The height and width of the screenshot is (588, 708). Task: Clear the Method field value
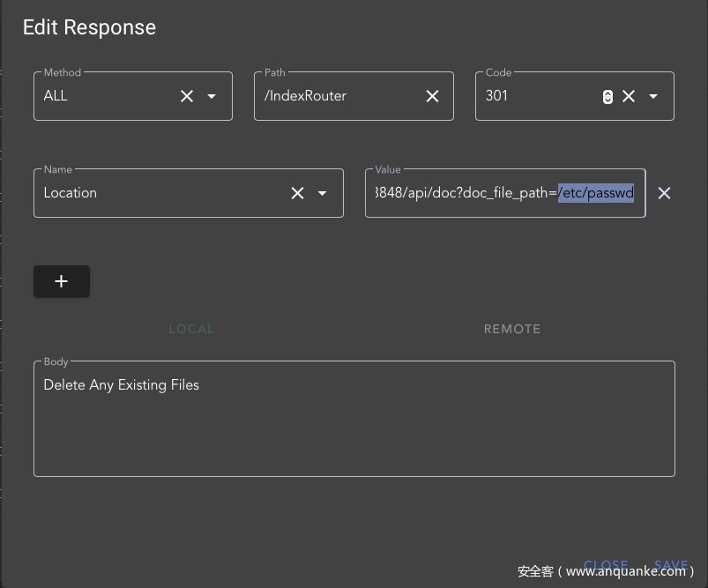[187, 96]
